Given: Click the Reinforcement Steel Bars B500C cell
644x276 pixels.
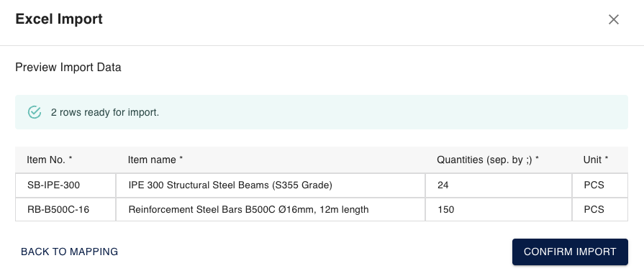Looking at the screenshot, I should [x=271, y=210].
